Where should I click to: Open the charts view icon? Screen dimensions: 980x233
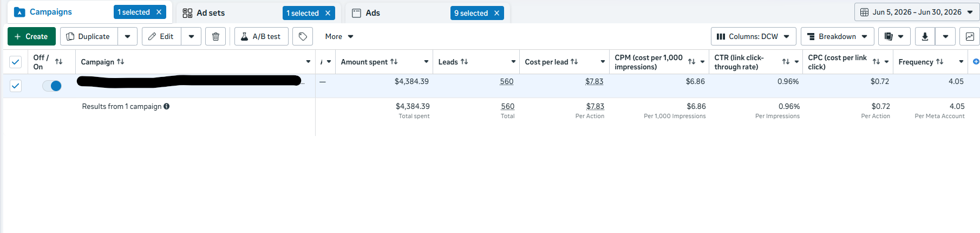969,36
